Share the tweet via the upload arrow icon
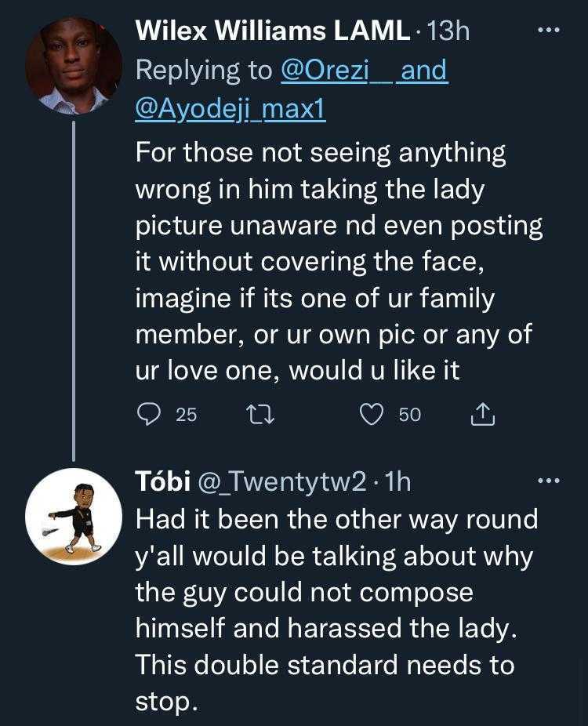The image size is (588, 726). click(482, 414)
